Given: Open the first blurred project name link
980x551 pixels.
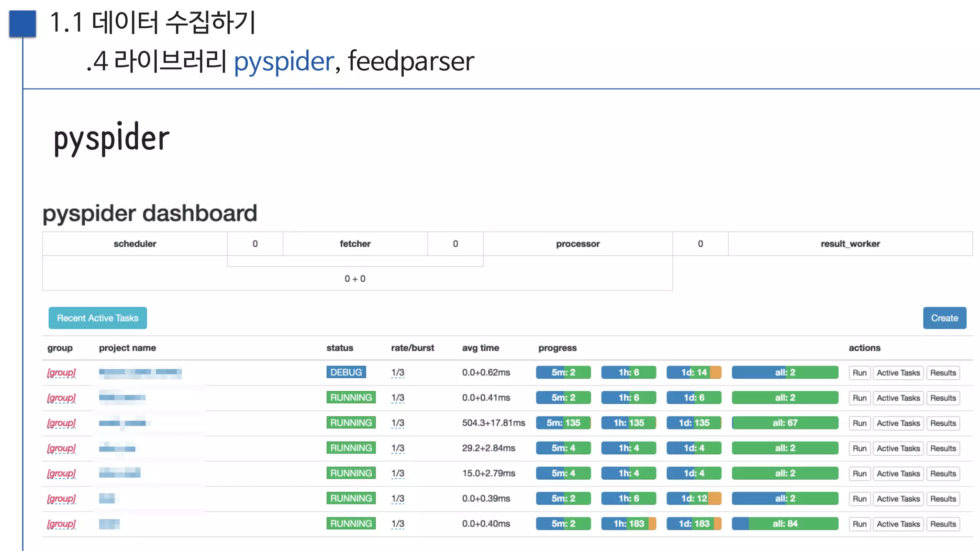Looking at the screenshot, I should pos(140,373).
